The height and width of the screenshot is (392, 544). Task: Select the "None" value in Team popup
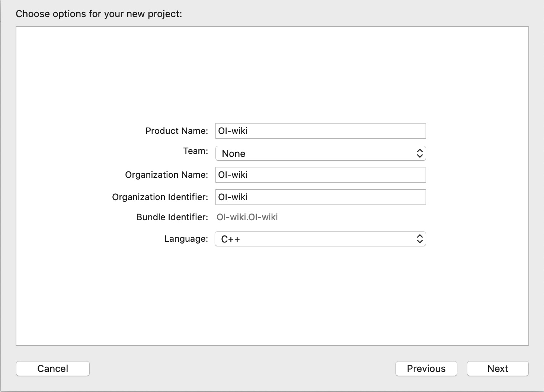[x=234, y=154]
